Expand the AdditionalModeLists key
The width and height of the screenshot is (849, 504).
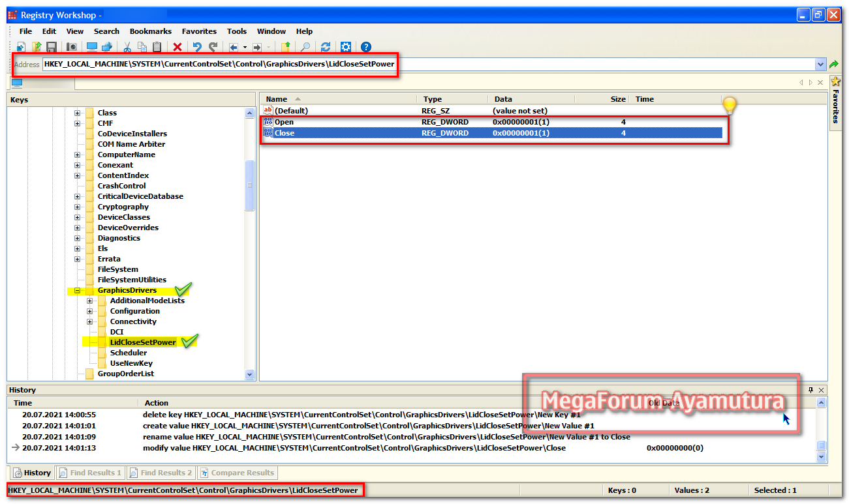tap(89, 301)
